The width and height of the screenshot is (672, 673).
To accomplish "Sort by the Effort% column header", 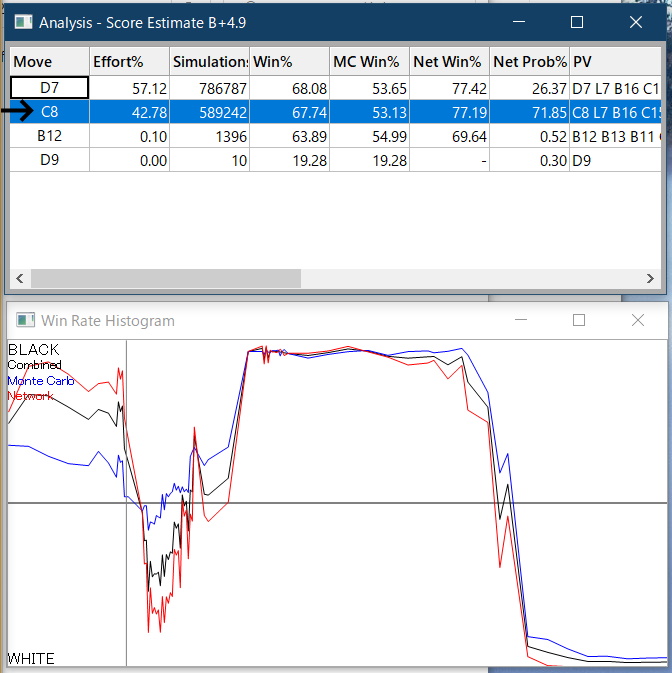I will point(128,62).
